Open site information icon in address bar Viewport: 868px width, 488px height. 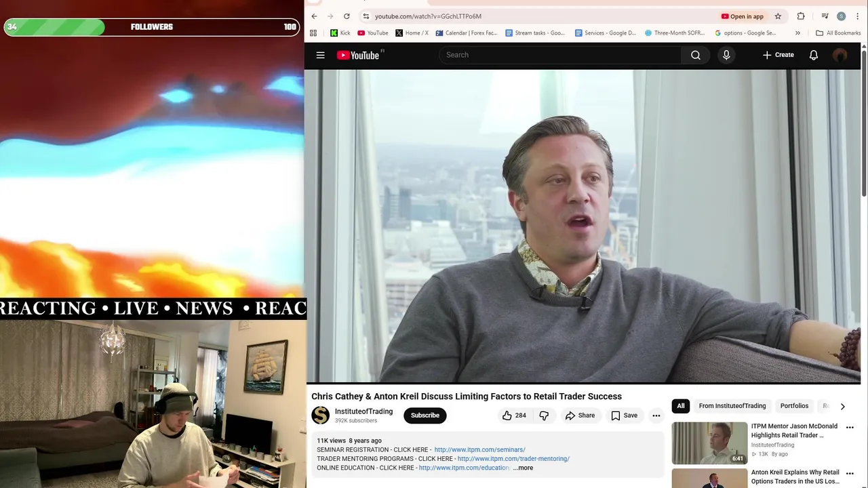pos(366,16)
